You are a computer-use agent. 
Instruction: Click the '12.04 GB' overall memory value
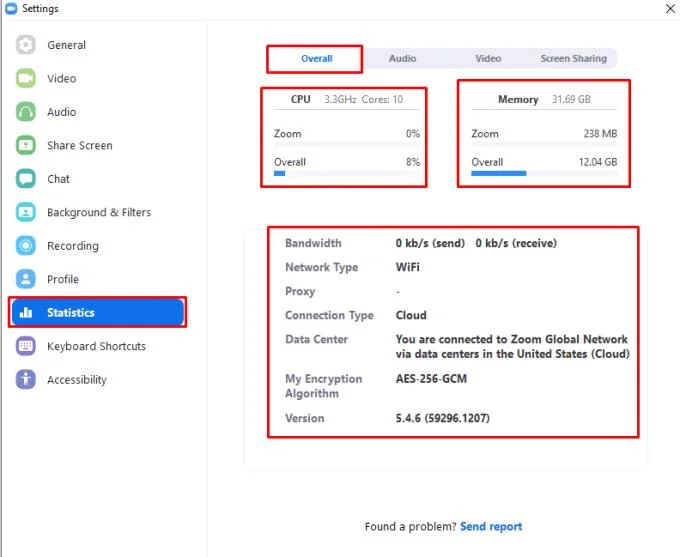[x=598, y=162]
